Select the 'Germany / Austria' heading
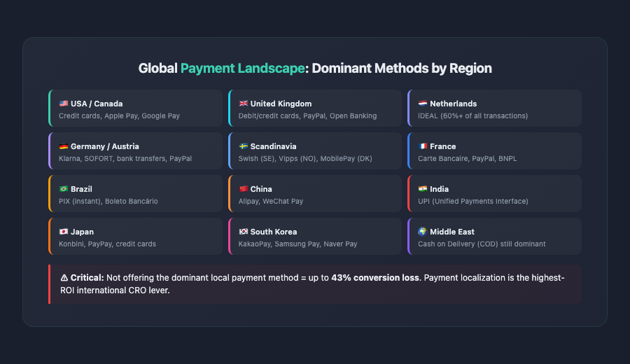The width and height of the screenshot is (630, 364). pos(105,146)
